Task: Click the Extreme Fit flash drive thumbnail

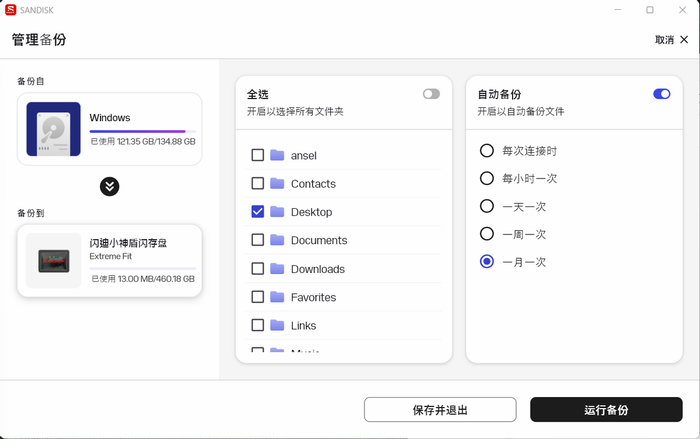Action: tap(54, 261)
